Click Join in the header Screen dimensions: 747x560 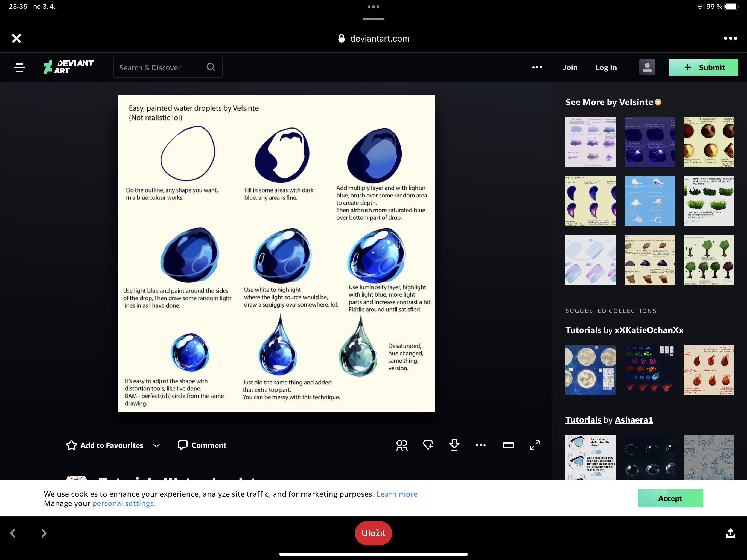click(x=570, y=67)
